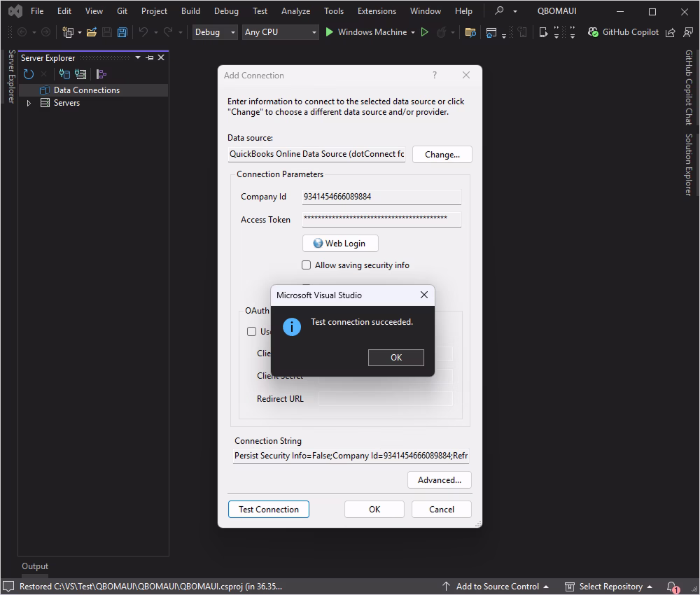Open the Search magnifier in title bar

coord(500,10)
